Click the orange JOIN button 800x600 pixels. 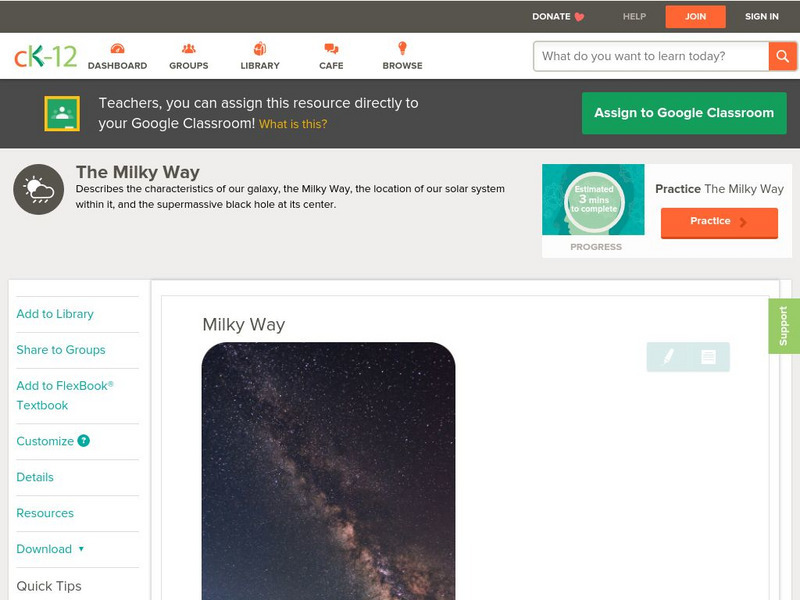coord(695,17)
